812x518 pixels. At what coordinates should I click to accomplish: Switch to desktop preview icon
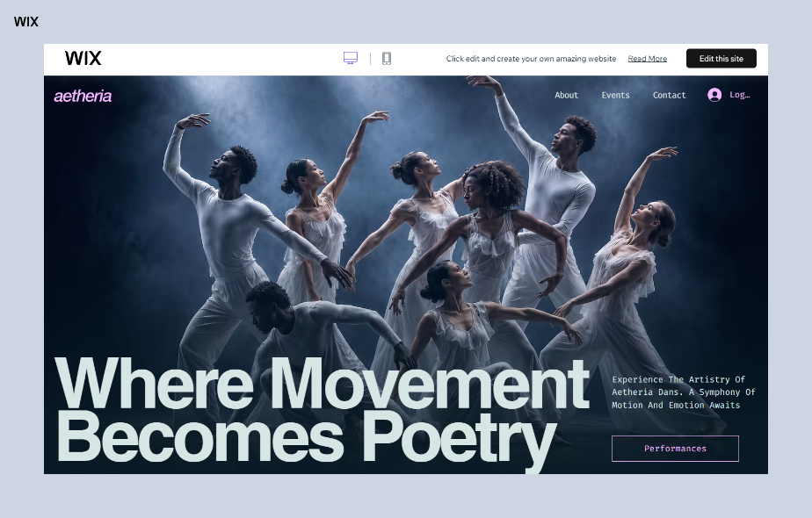[351, 58]
